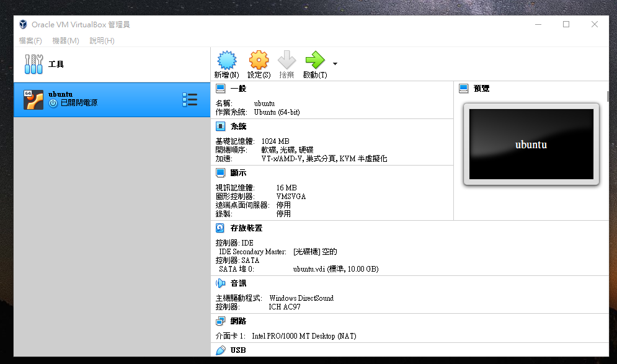Click the VirtualBox title bar logo
This screenshot has width=617, height=364.
click(23, 24)
